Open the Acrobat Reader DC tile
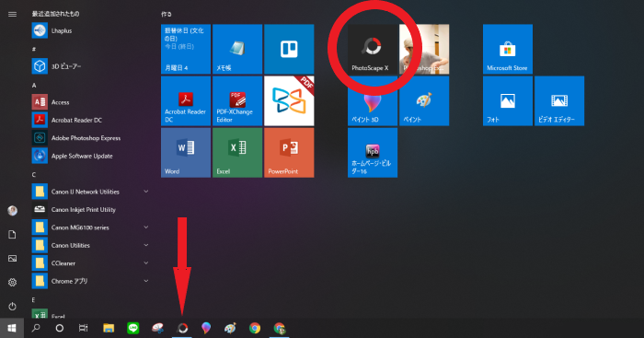Viewport: 644px width, 338px height. point(186,100)
